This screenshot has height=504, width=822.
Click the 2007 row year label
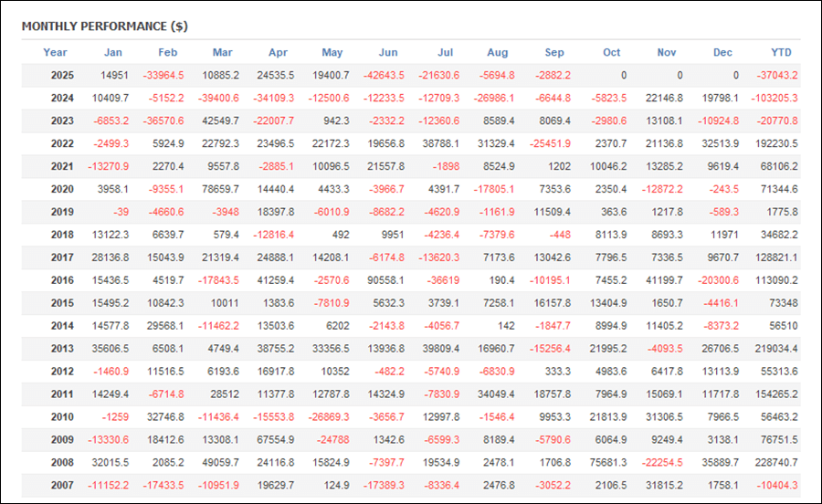tap(62, 486)
